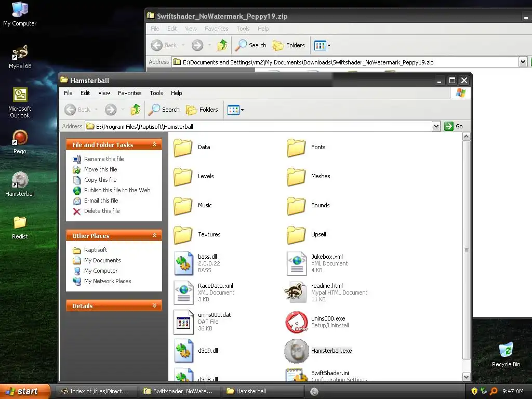532x399 pixels.
Task: Open the Back history dropdown arrow in Hamsterball
Action: (96, 110)
